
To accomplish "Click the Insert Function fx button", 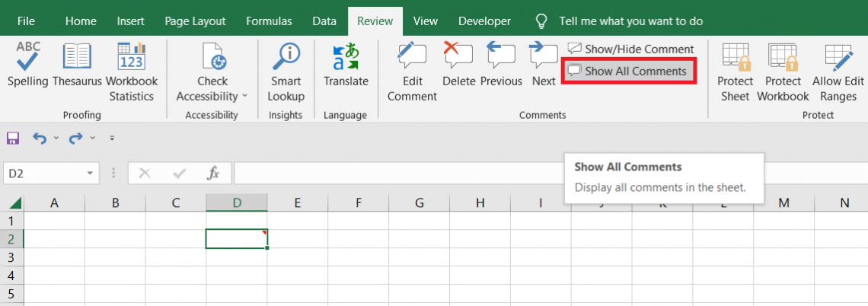I will (x=214, y=174).
